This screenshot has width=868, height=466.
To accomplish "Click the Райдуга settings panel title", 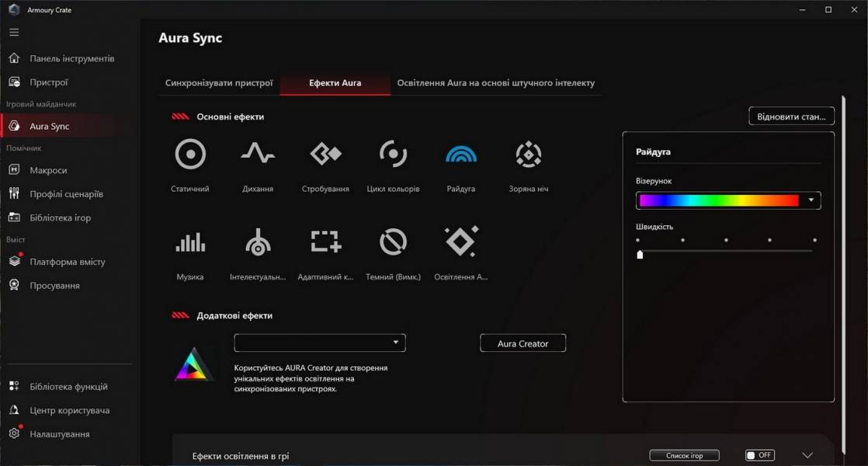I will click(x=653, y=151).
